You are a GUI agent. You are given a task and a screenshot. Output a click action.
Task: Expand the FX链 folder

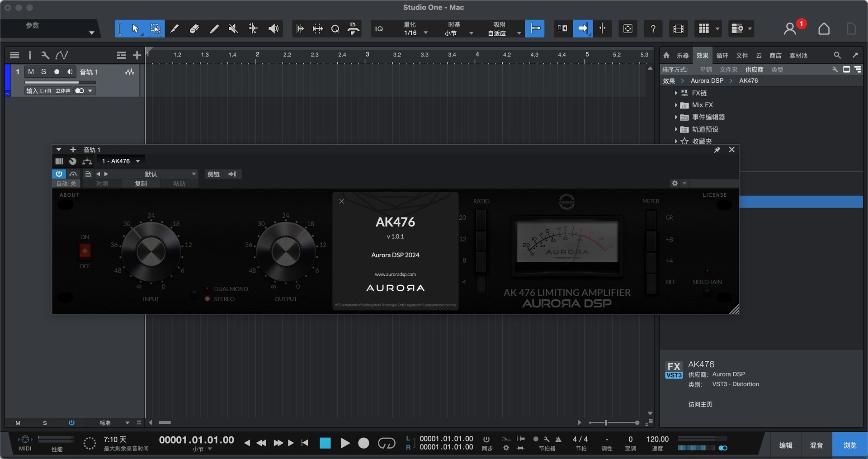click(x=676, y=93)
